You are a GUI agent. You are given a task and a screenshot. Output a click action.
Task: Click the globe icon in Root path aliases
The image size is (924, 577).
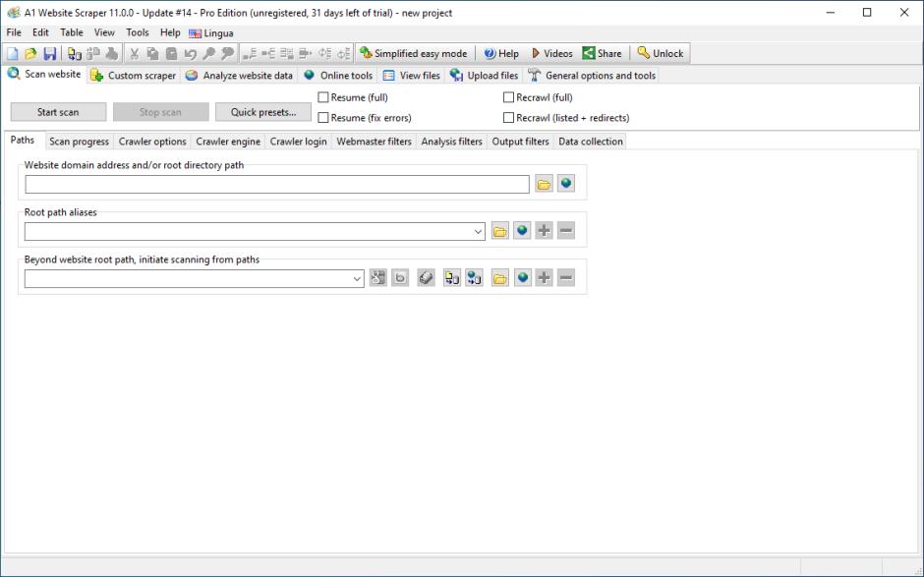(522, 231)
